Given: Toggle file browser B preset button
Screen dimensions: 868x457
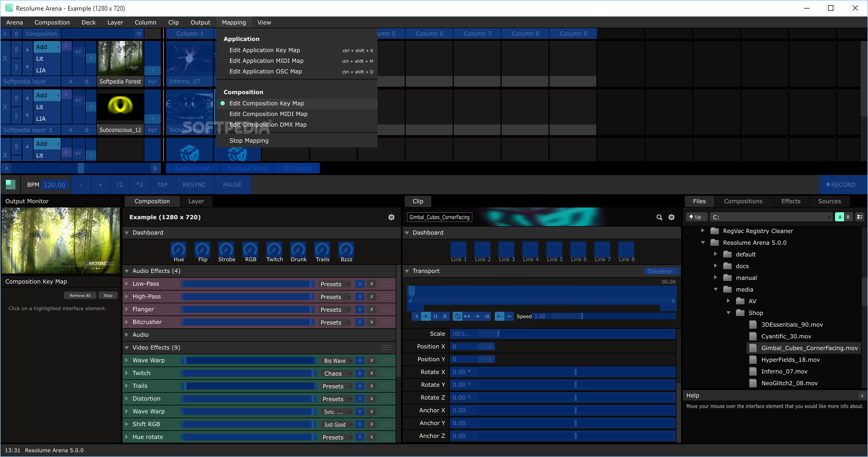Looking at the screenshot, I should (x=848, y=217).
